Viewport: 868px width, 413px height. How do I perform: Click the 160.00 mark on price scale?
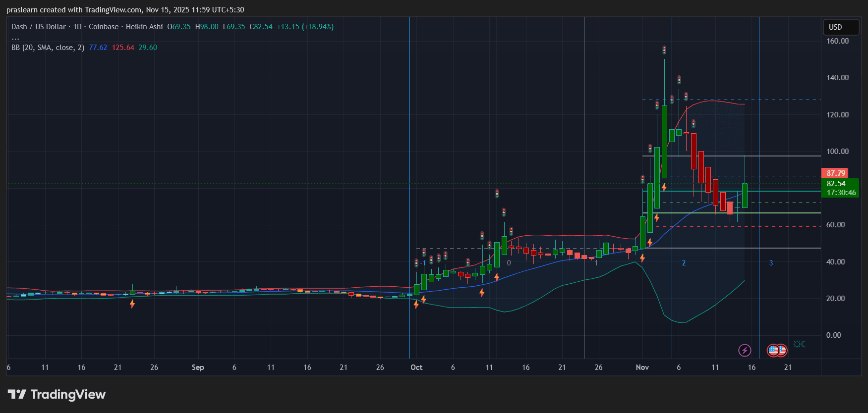pos(837,41)
